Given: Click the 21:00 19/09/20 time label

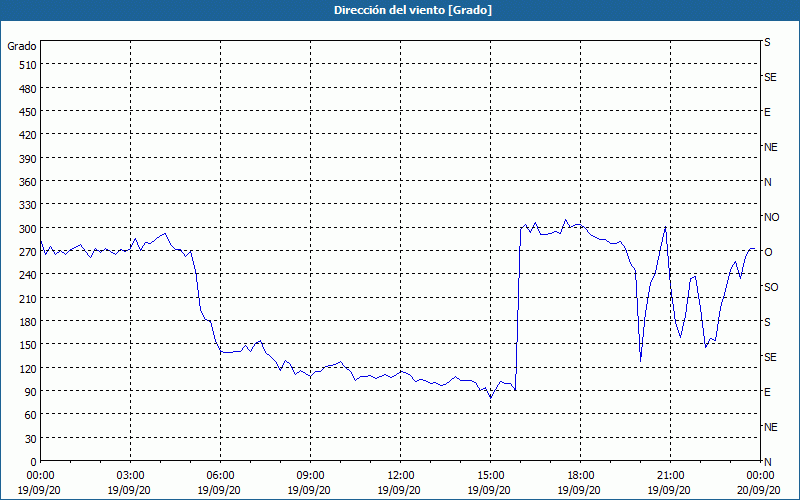Looking at the screenshot, I should [670, 483].
